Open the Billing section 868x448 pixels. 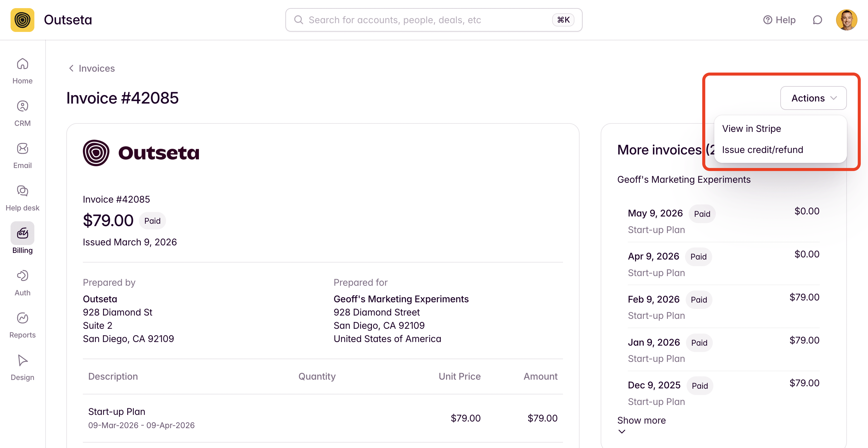(22, 238)
